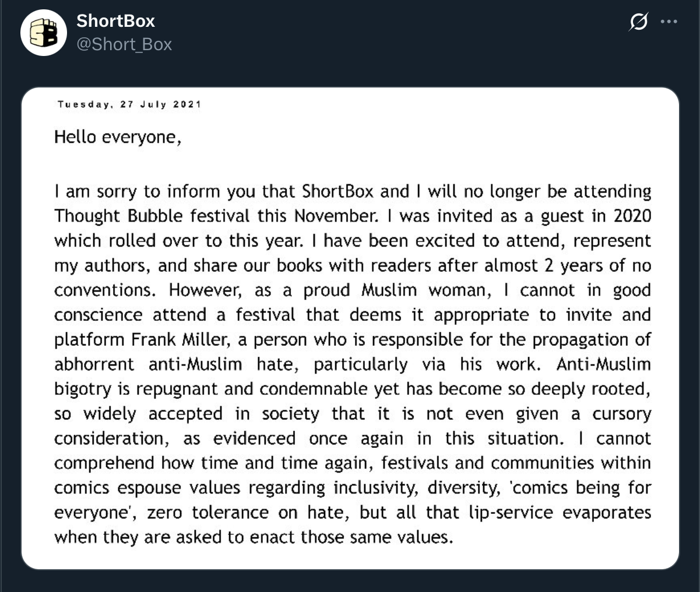Click the ShortBox display name
This screenshot has width=700, height=592.
pos(115,21)
